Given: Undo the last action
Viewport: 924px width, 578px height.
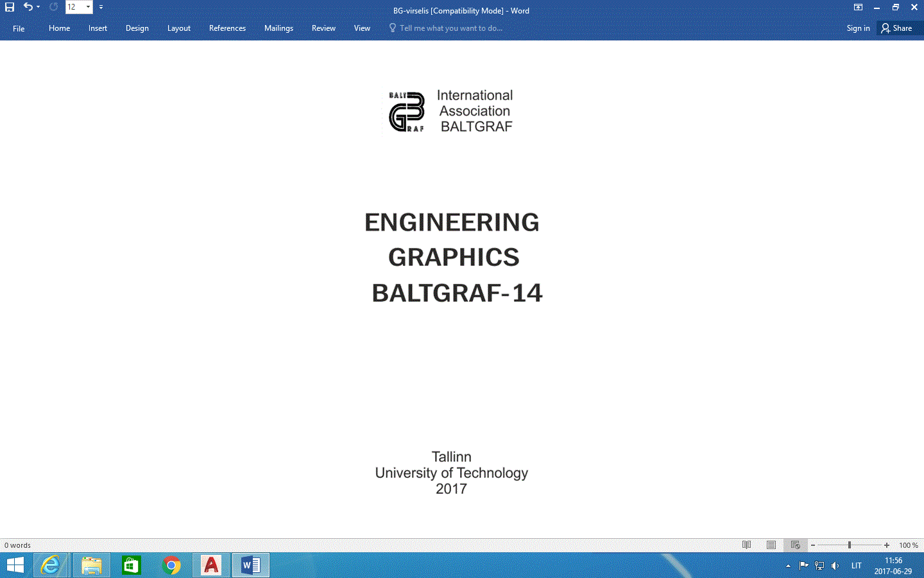Looking at the screenshot, I should click(28, 6).
